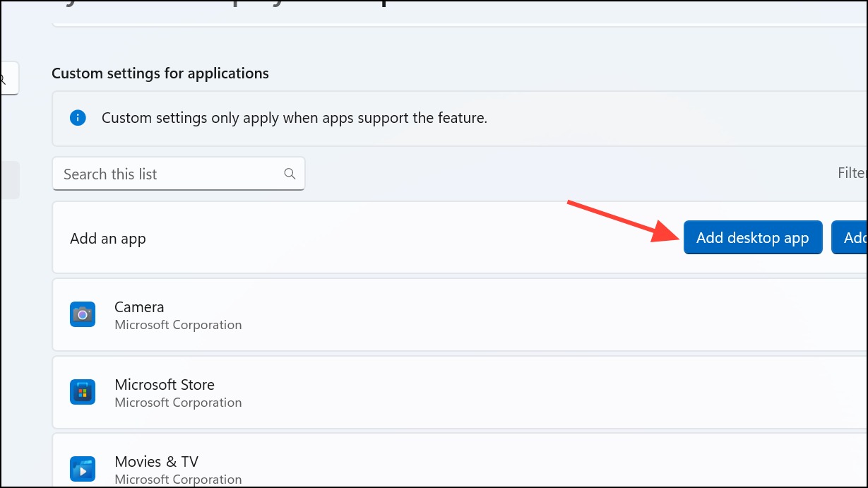The height and width of the screenshot is (488, 868).
Task: Open the Filter dropdown at right
Action: (852, 173)
